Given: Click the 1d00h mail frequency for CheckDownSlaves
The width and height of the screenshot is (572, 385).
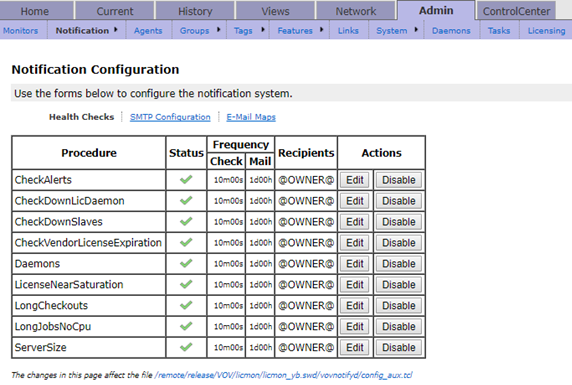Looking at the screenshot, I should 260,222.
